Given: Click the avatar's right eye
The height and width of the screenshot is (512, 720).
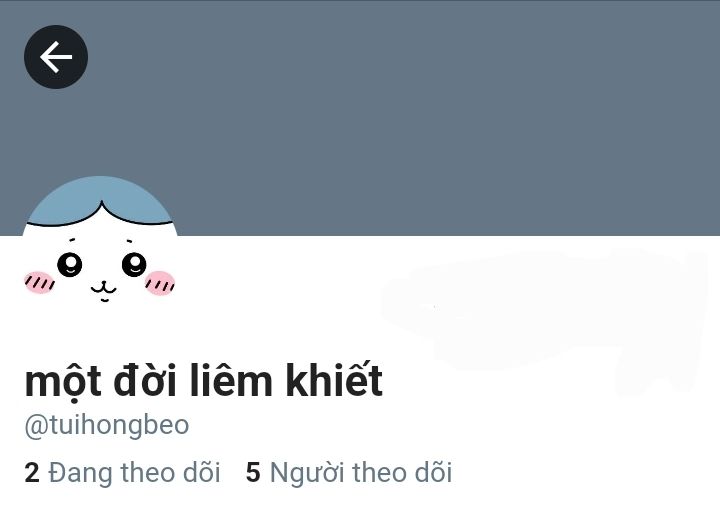Looking at the screenshot, I should (x=134, y=264).
